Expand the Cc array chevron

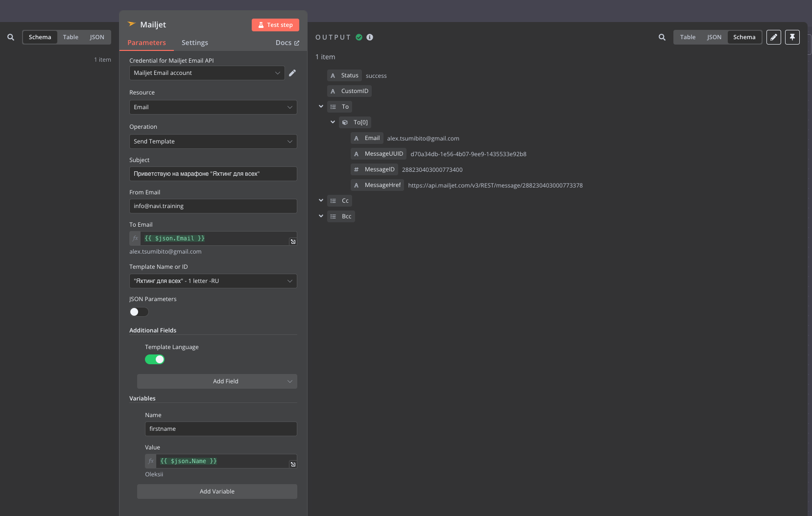321,200
